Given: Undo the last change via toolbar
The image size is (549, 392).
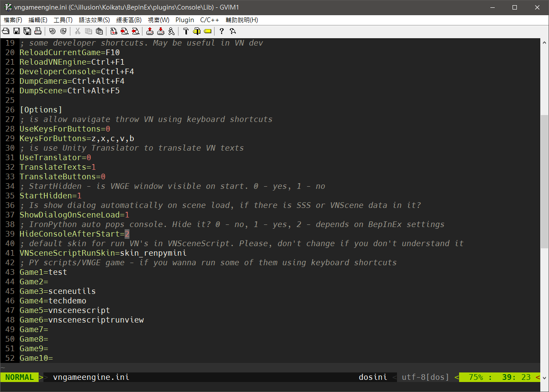Looking at the screenshot, I should coord(52,31).
